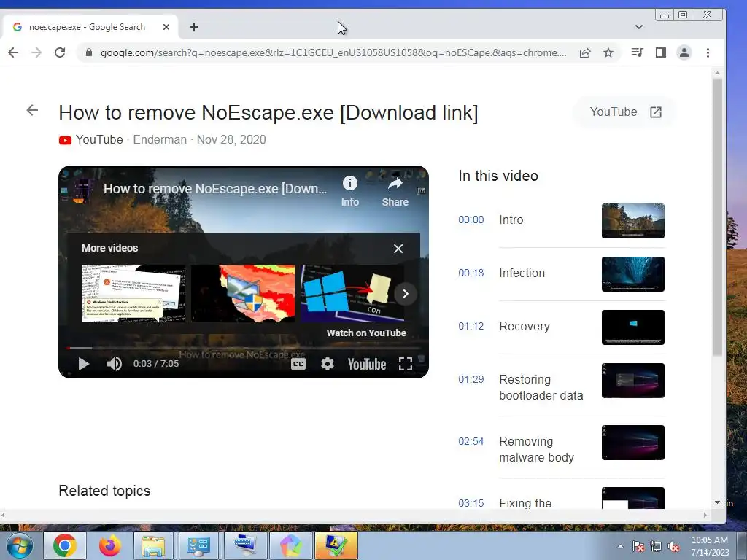Play the video
Image resolution: width=747 pixels, height=560 pixels.
[83, 364]
